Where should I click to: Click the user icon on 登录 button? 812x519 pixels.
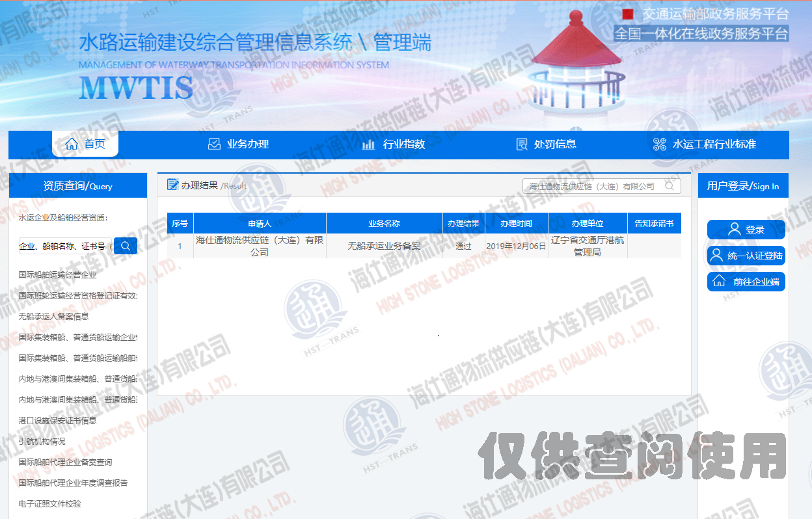(735, 230)
